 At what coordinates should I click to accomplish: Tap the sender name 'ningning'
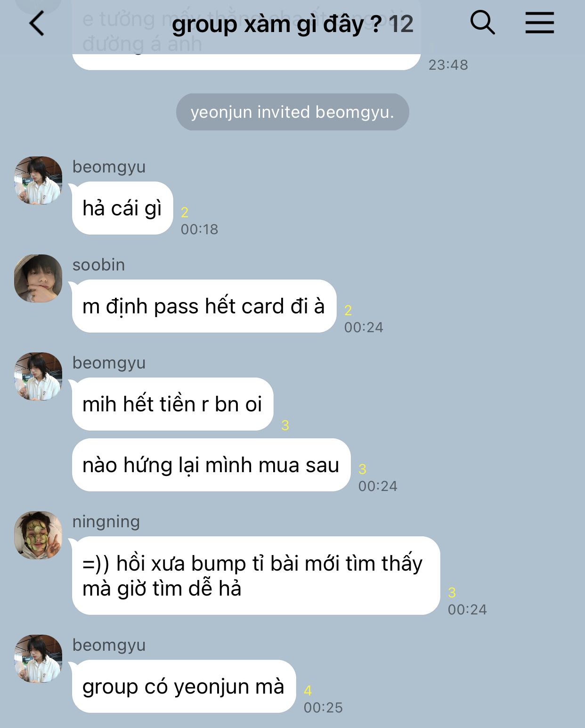point(106,522)
